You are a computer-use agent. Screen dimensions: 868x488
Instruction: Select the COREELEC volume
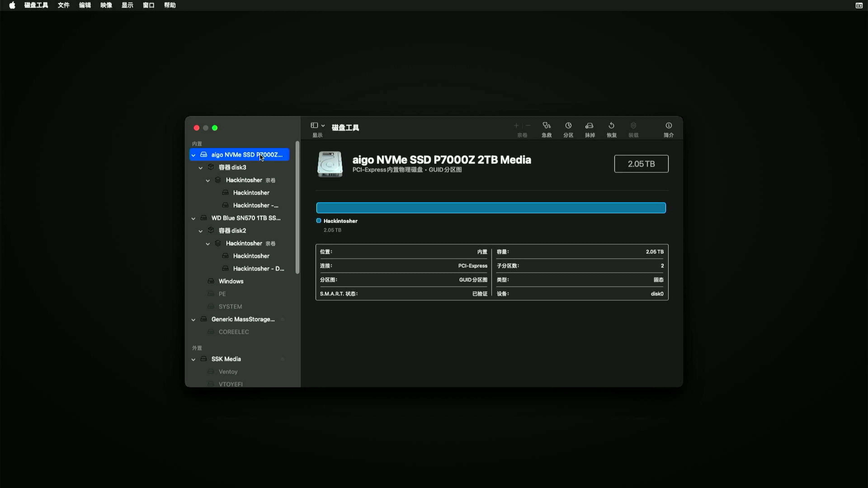click(239, 332)
